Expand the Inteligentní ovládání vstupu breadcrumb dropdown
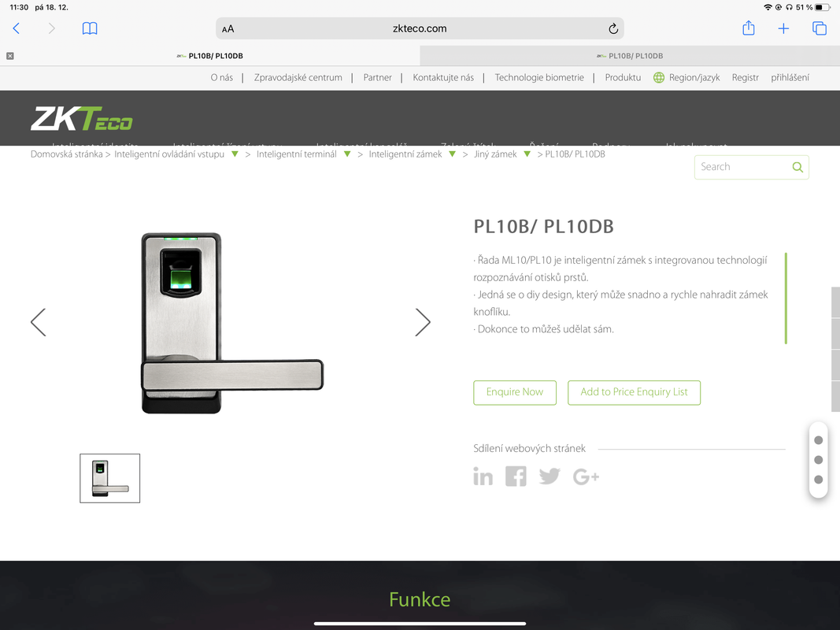The image size is (840, 630). [235, 154]
